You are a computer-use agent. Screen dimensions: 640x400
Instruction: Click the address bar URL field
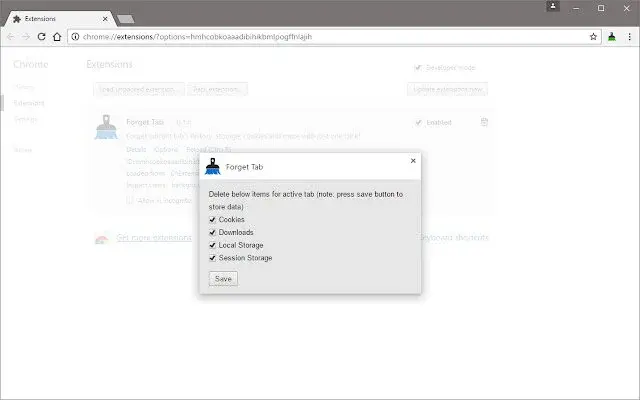tap(331, 37)
